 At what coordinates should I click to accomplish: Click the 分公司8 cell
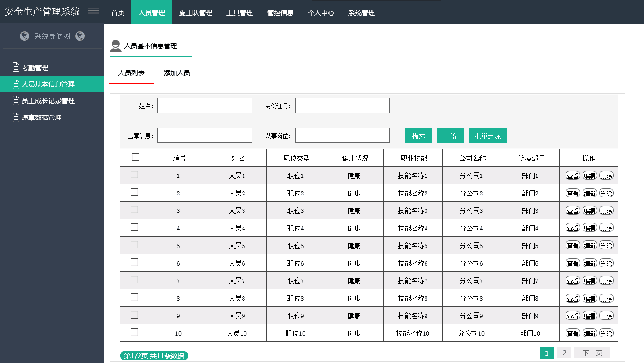pyautogui.click(x=471, y=298)
